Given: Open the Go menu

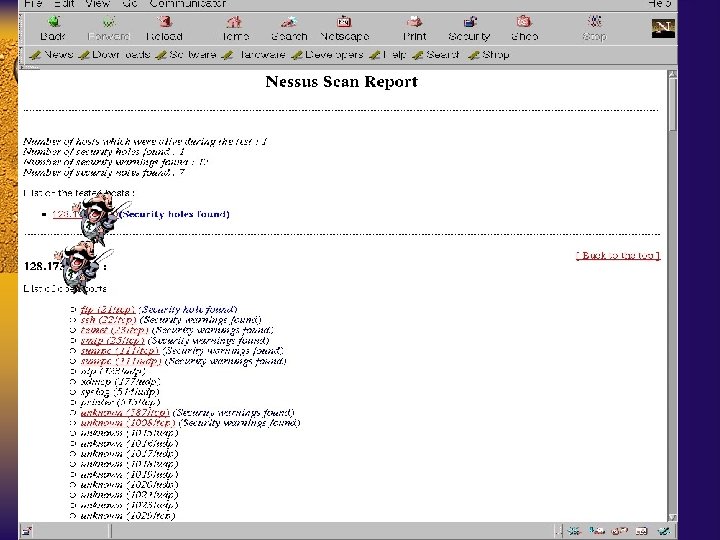Looking at the screenshot, I should pos(130,4).
